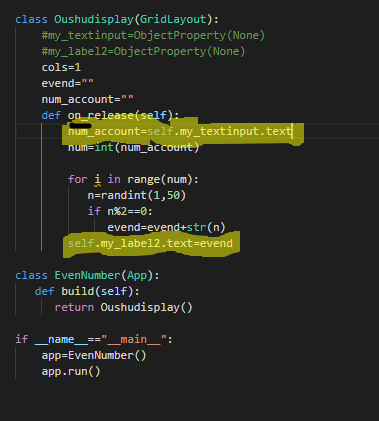This screenshot has width=379, height=421.
Task: Place cursor at evend empty string assignment
Action: pos(68,83)
